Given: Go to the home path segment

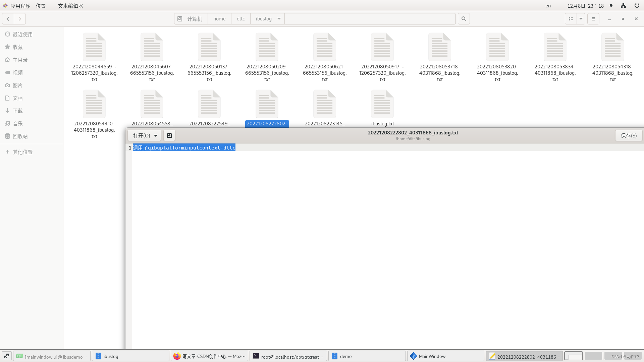Looking at the screenshot, I should pyautogui.click(x=219, y=19).
